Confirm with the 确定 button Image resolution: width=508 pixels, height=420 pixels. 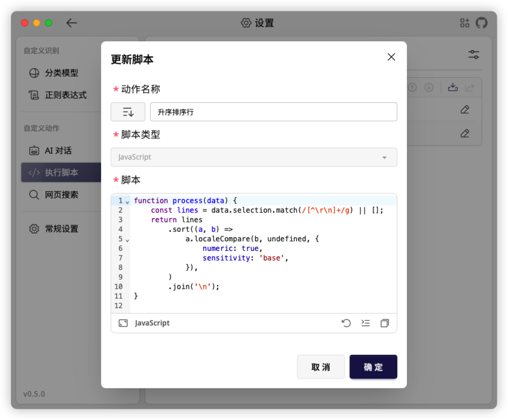click(x=373, y=367)
